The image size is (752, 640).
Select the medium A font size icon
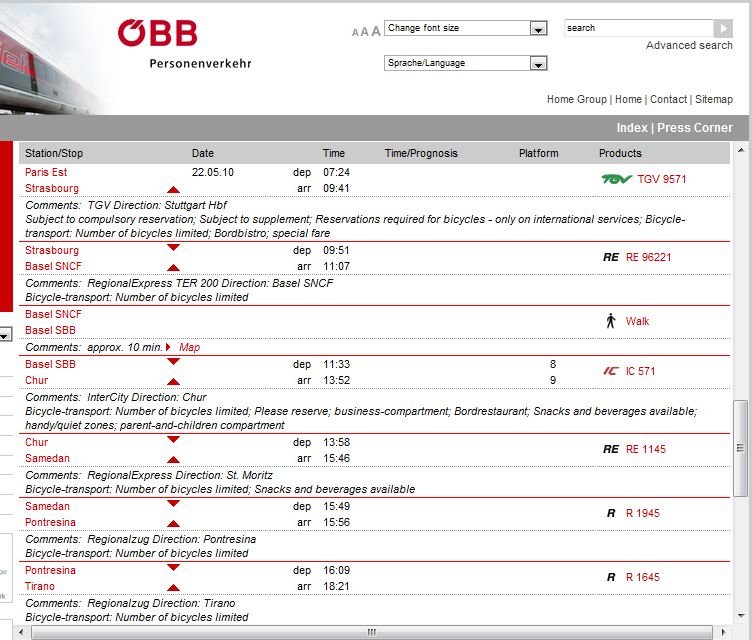[x=364, y=32]
